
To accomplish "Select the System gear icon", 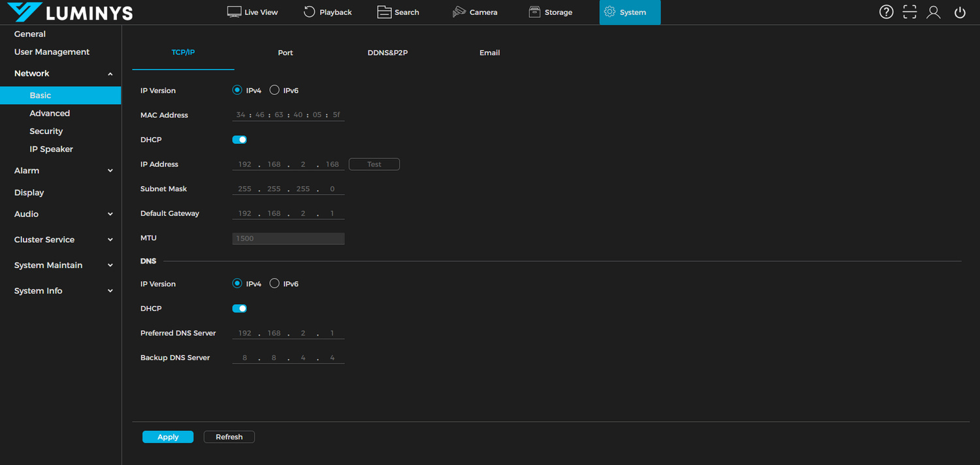I will coord(629,12).
